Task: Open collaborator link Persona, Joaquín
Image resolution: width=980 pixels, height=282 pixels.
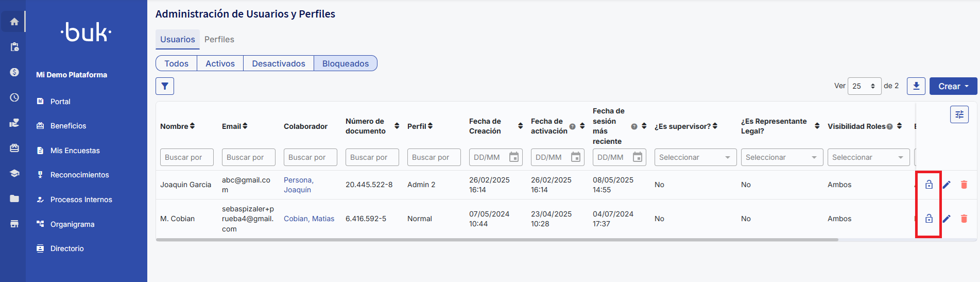Action: point(298,185)
